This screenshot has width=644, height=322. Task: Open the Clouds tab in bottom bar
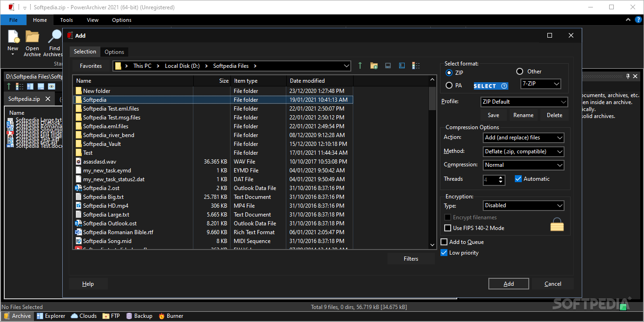coord(84,316)
